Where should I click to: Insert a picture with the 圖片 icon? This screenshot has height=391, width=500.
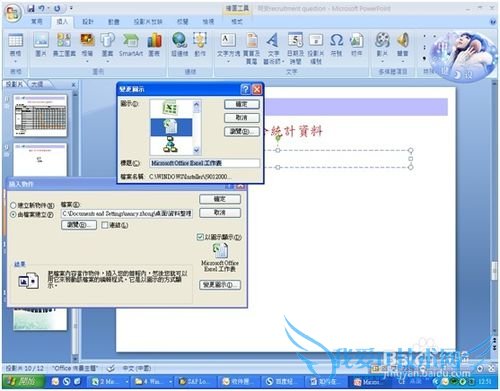[41, 44]
